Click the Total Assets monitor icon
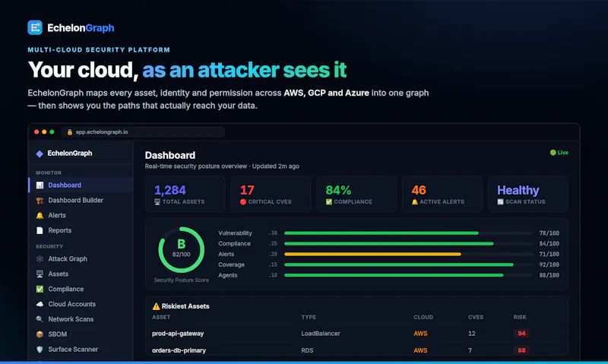608x364 pixels. pyautogui.click(x=157, y=202)
